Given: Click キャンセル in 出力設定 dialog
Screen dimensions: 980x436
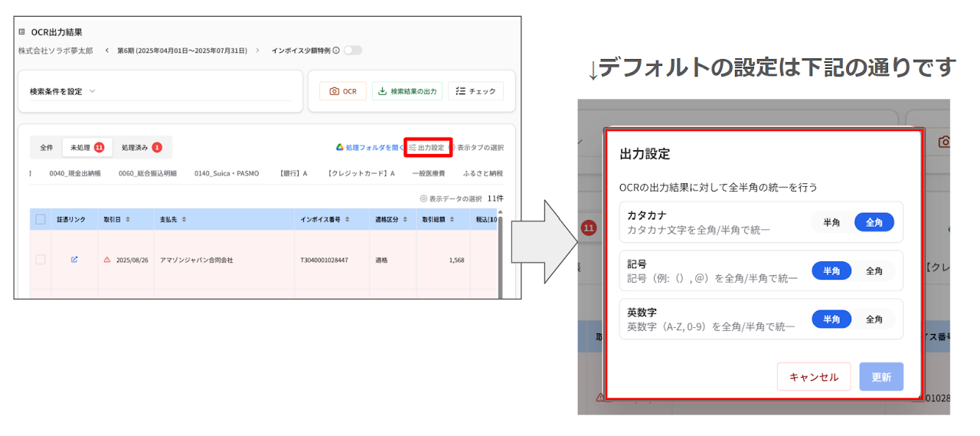Looking at the screenshot, I should click(x=814, y=377).
